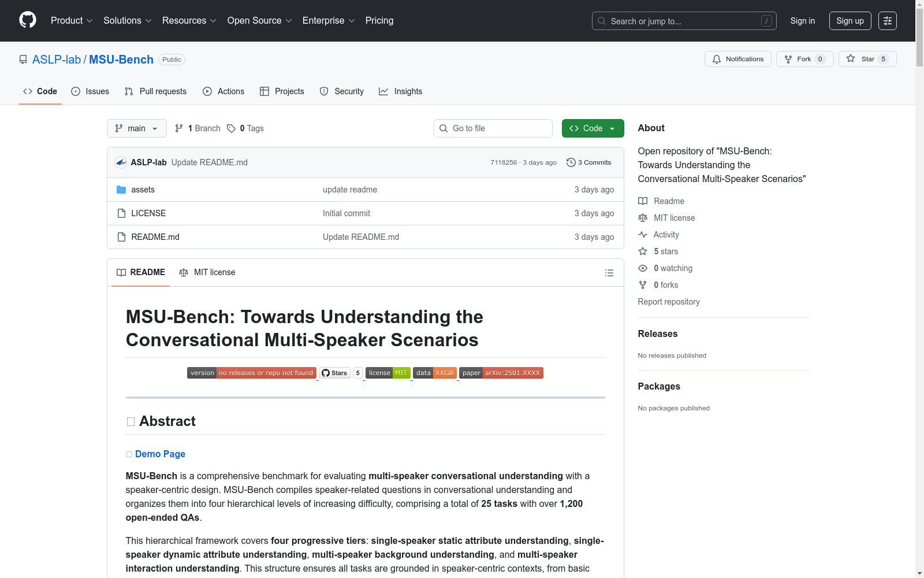This screenshot has height=578, width=924.
Task: Click the eye icon beside watching
Action: point(643,268)
